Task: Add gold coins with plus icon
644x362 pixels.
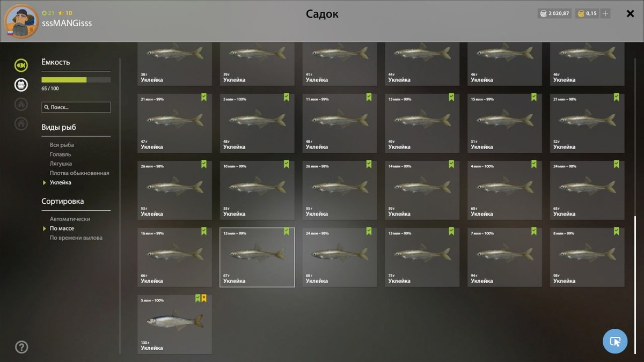Action: coord(605,13)
